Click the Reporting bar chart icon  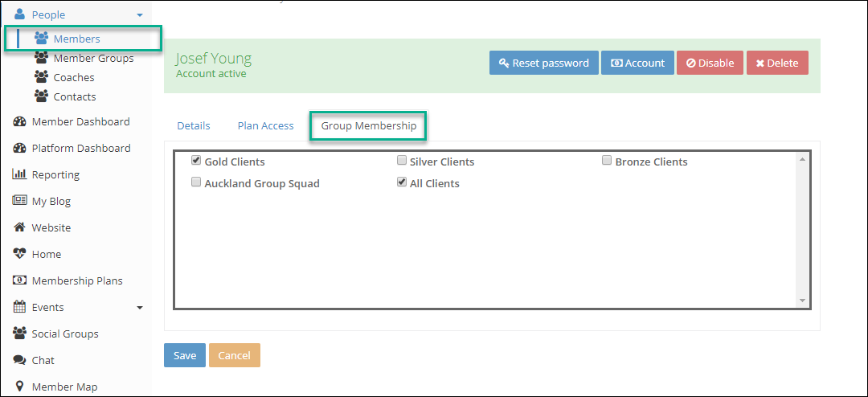click(19, 174)
